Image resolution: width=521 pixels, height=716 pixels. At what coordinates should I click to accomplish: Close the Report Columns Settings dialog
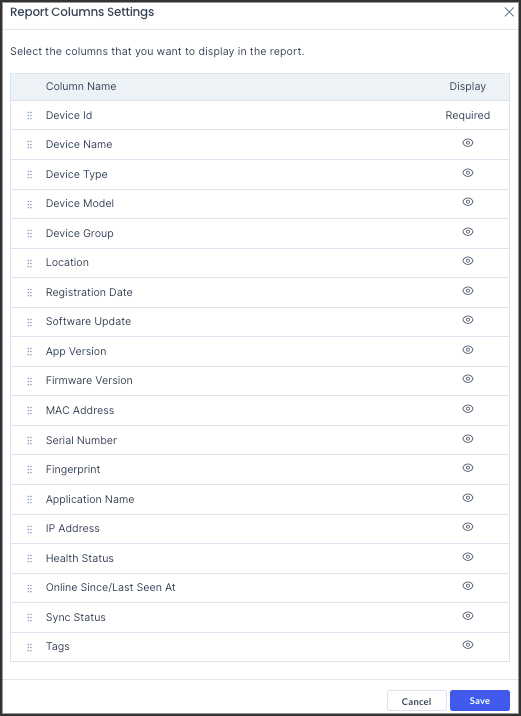[x=509, y=12]
